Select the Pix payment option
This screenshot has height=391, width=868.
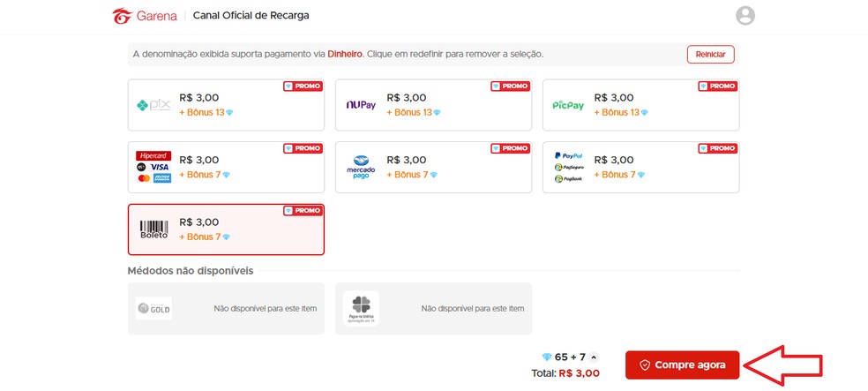pos(226,105)
